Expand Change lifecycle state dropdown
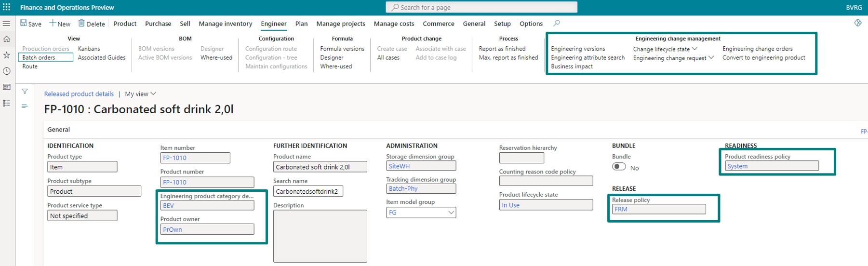This screenshot has width=868, height=266. click(x=694, y=49)
